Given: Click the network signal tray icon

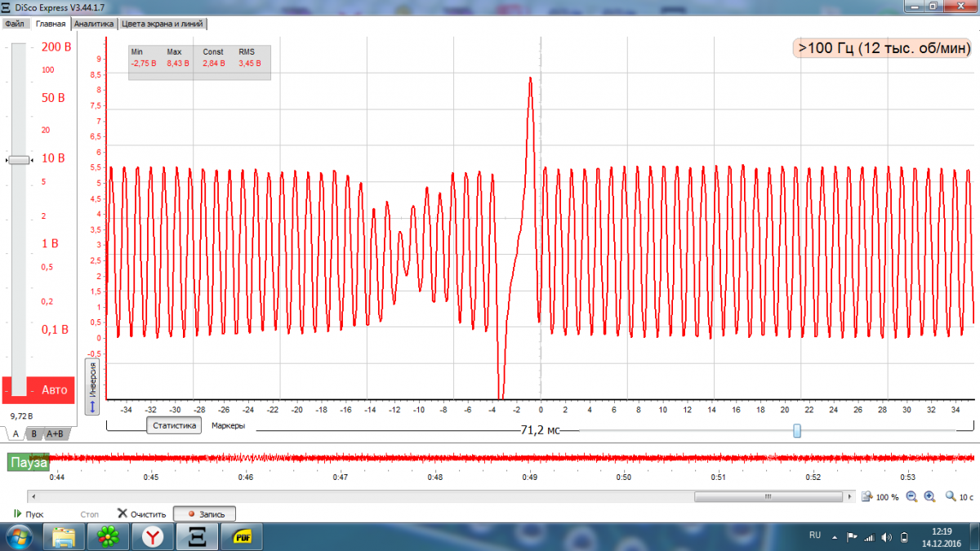Looking at the screenshot, I should click(x=869, y=537).
